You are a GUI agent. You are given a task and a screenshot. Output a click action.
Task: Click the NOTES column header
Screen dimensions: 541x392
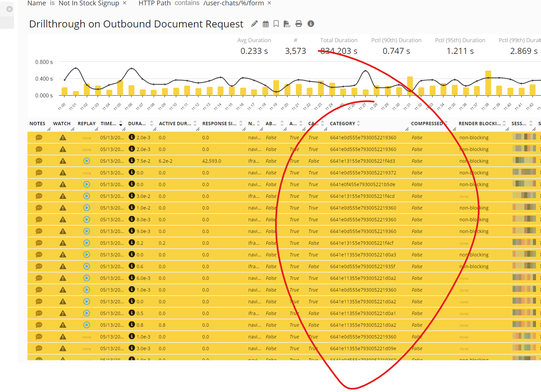(x=37, y=124)
